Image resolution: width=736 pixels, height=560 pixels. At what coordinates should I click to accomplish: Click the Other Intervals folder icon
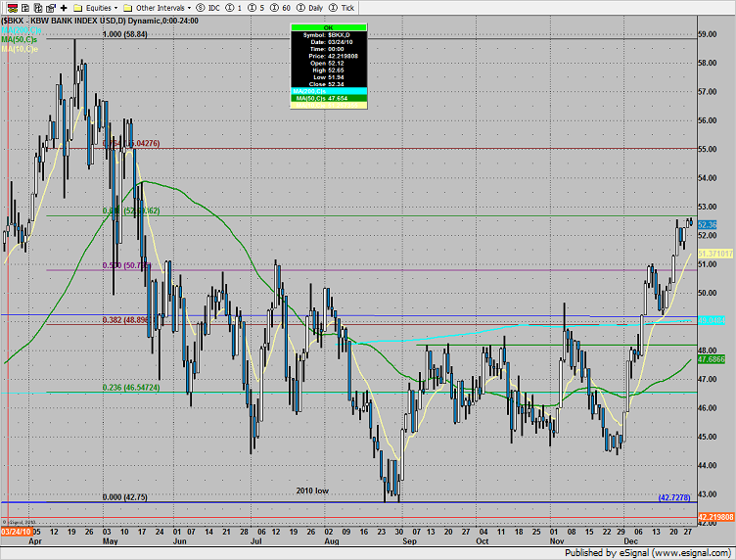point(127,8)
